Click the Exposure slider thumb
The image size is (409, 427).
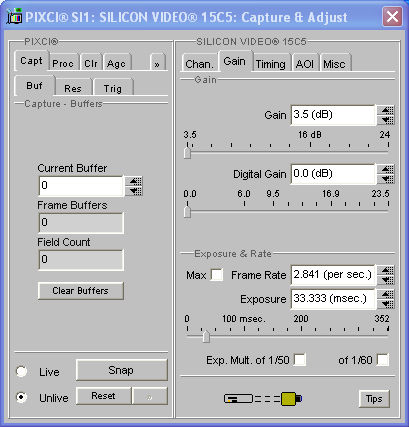tap(206, 336)
